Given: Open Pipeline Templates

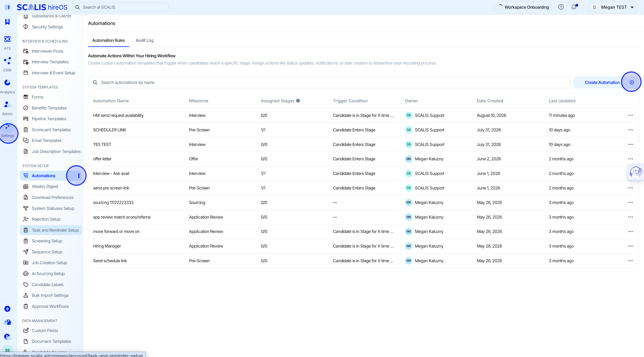Looking at the screenshot, I should (49, 119).
